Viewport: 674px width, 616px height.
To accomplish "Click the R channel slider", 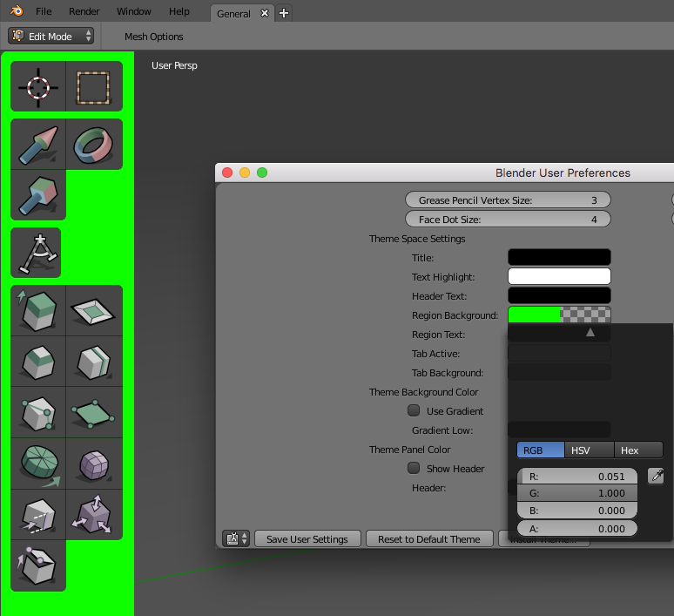I will point(576,477).
